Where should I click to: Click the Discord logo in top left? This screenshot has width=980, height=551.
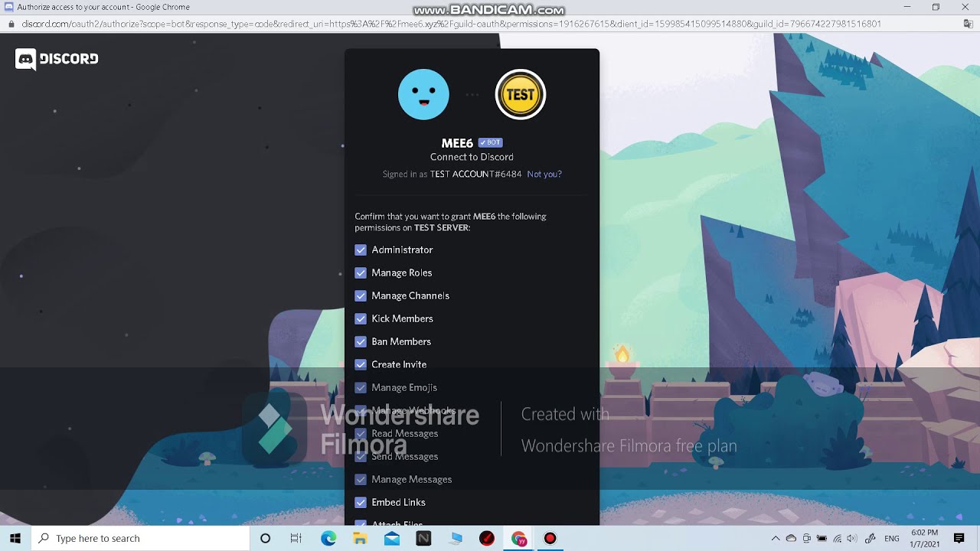[x=57, y=59]
